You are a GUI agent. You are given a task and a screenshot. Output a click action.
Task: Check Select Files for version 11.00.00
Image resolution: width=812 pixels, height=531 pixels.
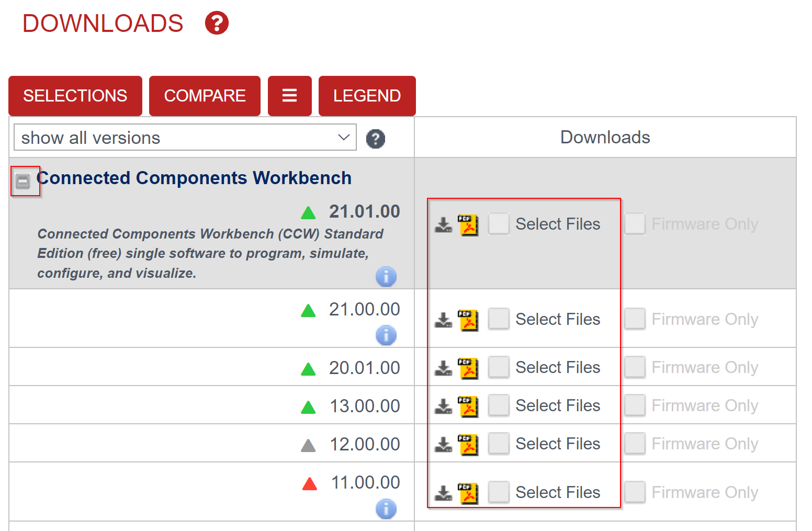(499, 492)
